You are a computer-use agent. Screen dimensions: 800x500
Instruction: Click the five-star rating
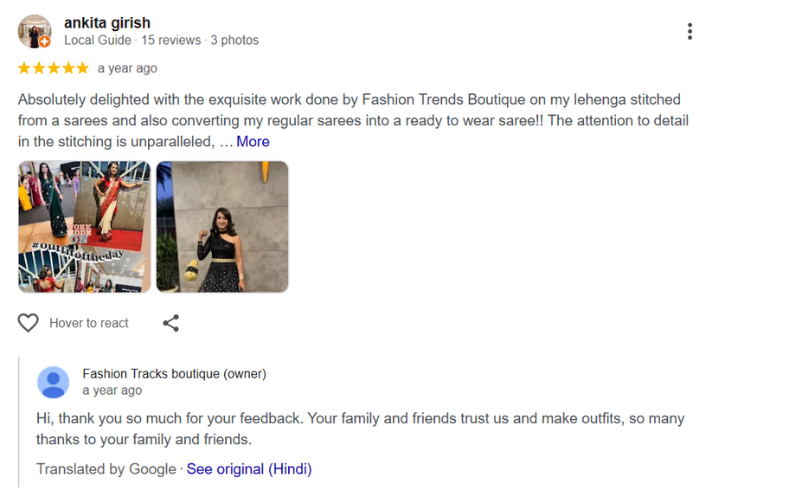click(x=53, y=68)
